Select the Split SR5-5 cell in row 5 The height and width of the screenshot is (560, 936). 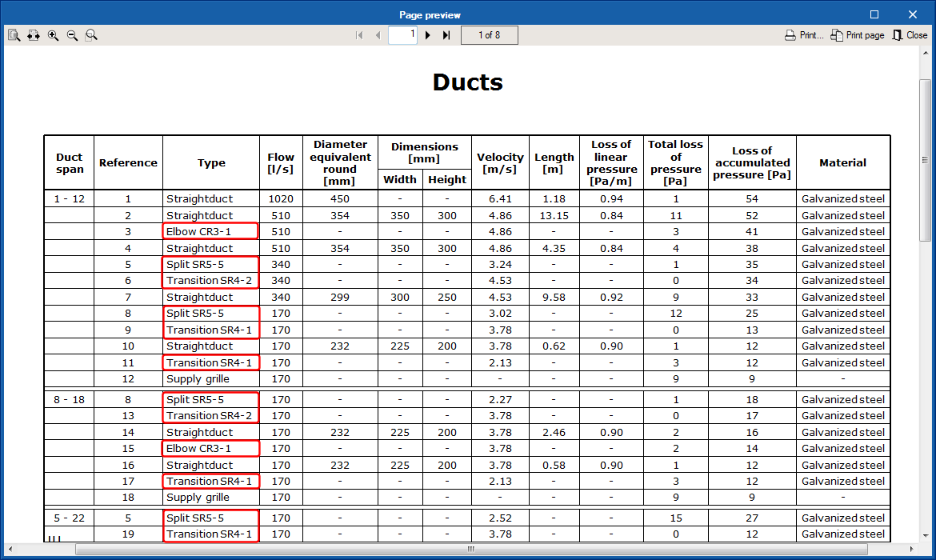tap(210, 264)
